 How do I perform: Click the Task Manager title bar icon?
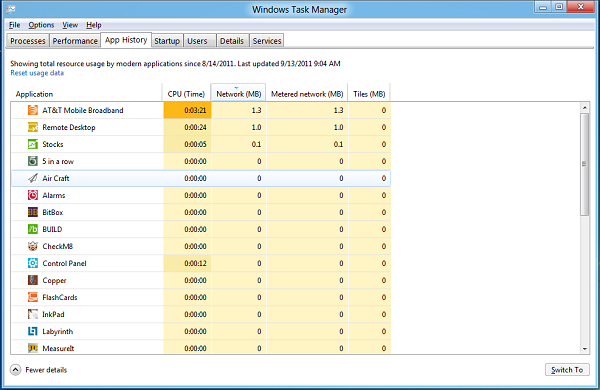[x=11, y=9]
